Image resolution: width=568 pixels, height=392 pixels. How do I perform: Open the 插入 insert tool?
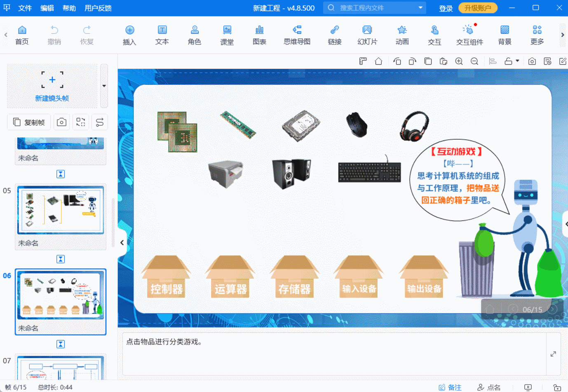[x=129, y=35]
